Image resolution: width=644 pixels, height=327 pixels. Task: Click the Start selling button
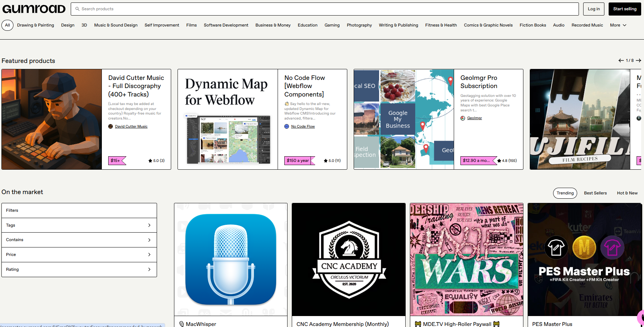coord(625,9)
